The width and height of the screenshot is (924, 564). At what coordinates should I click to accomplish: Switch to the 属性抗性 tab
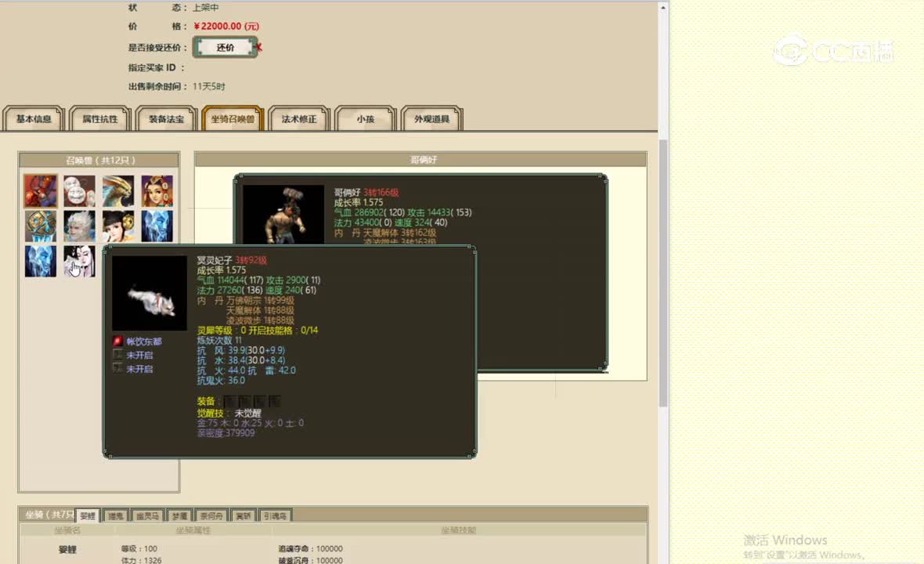click(100, 119)
